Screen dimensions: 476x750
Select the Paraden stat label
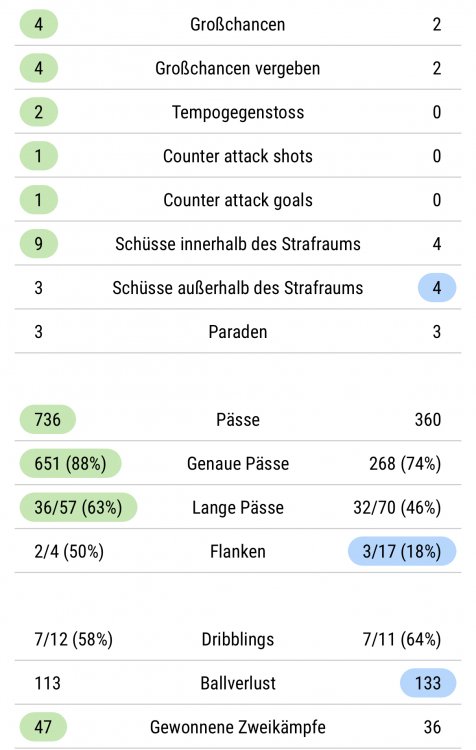coord(238,332)
